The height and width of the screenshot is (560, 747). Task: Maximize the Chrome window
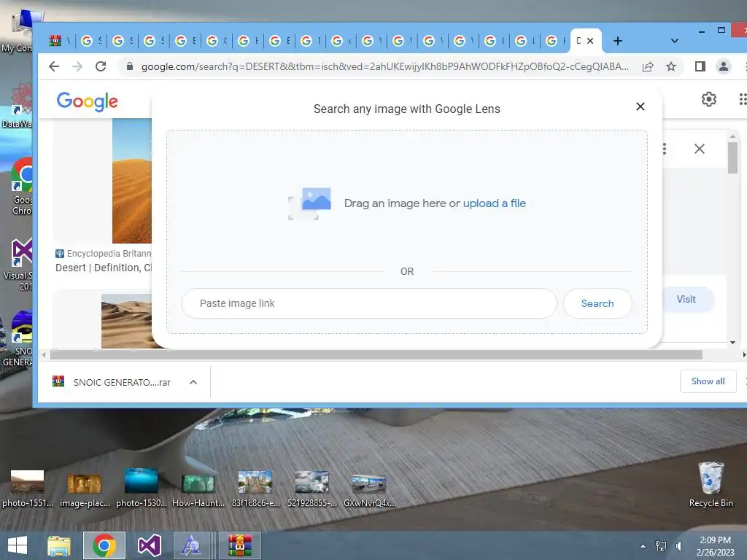[721, 30]
